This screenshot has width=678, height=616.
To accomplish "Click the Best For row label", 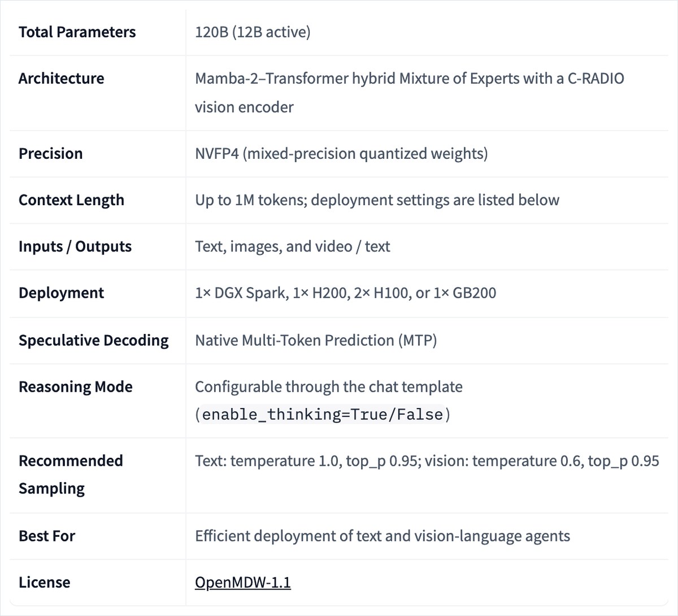I will (x=47, y=536).
